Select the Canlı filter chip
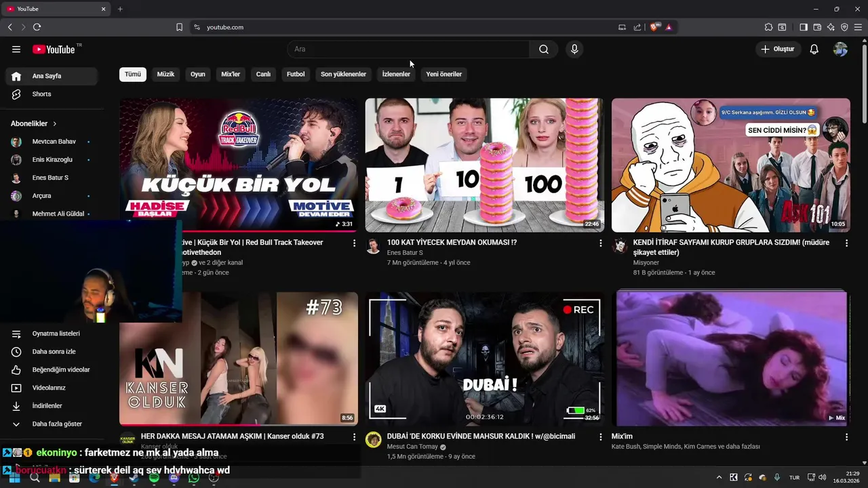Image resolution: width=868 pixels, height=488 pixels. tap(263, 75)
